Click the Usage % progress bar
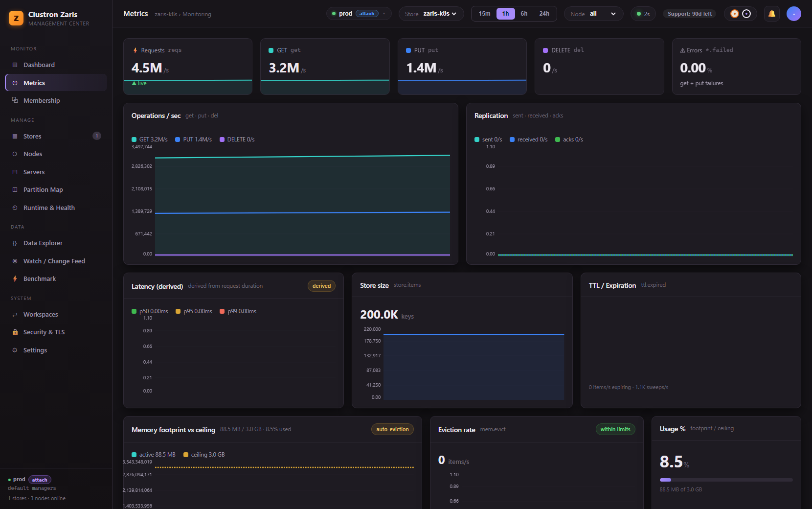The height and width of the screenshot is (509, 812). tap(726, 480)
